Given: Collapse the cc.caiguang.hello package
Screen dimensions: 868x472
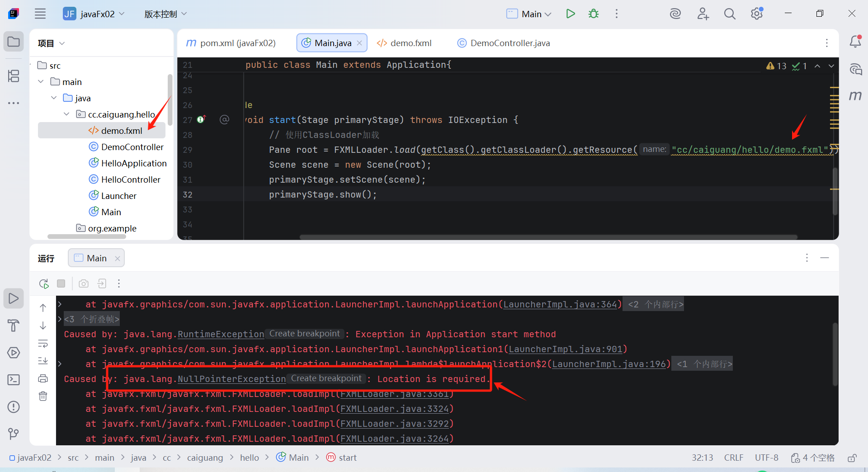Looking at the screenshot, I should point(67,114).
